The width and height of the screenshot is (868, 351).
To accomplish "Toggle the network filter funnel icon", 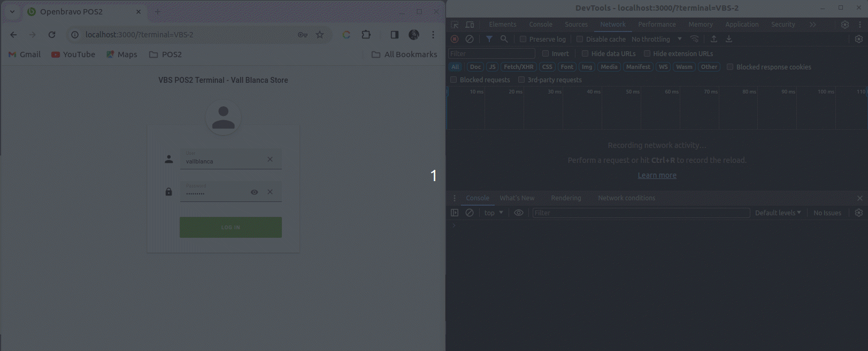I will tap(489, 39).
